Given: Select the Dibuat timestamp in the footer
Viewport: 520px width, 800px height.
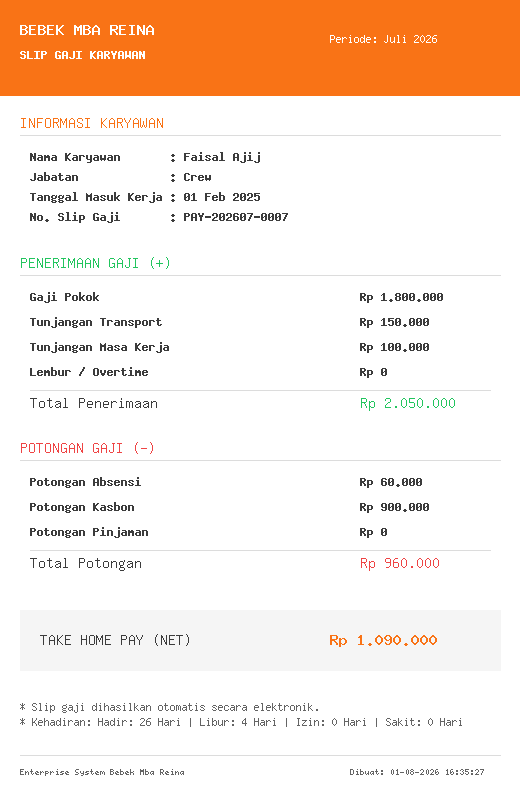Looking at the screenshot, I should (417, 772).
